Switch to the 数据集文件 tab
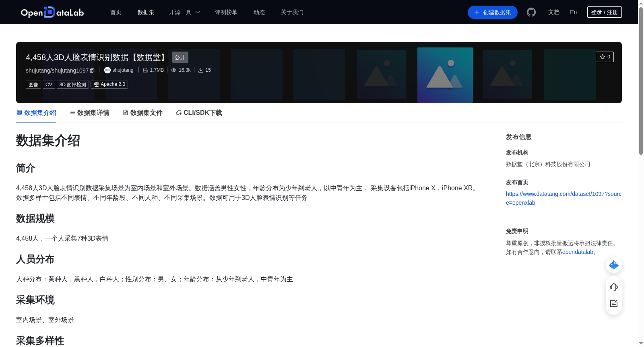The height and width of the screenshot is (347, 644). click(142, 113)
